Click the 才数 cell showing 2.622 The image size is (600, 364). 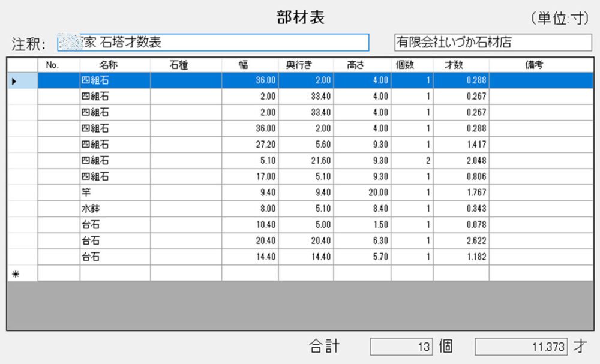[461, 241]
